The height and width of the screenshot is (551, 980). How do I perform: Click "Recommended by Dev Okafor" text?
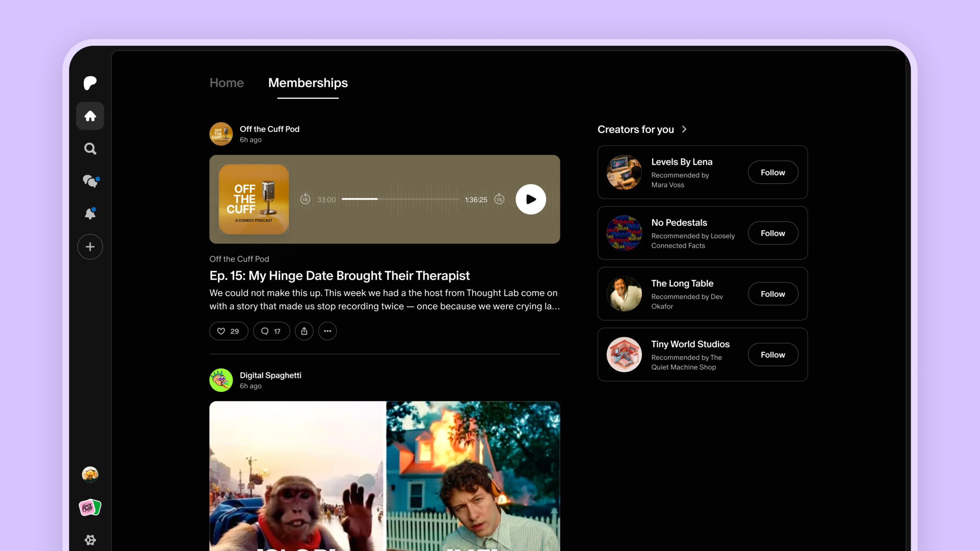(x=687, y=302)
